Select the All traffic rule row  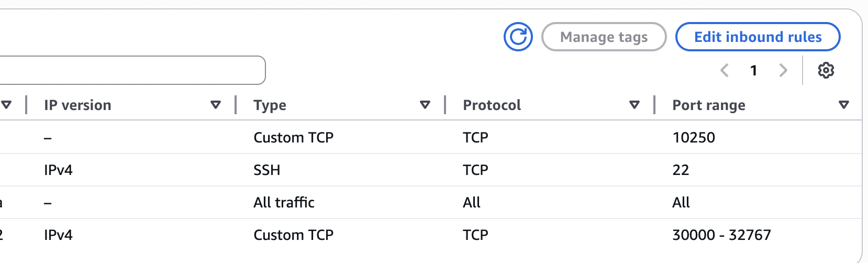point(284,202)
